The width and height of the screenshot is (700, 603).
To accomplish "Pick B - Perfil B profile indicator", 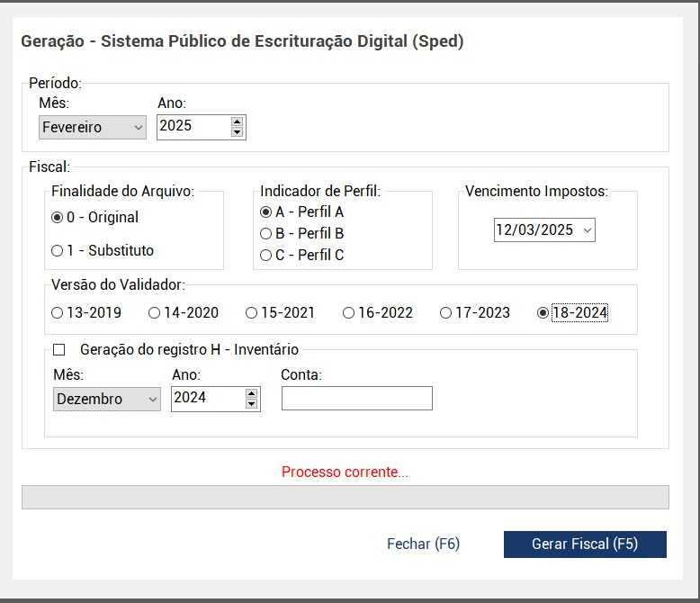I will click(265, 233).
